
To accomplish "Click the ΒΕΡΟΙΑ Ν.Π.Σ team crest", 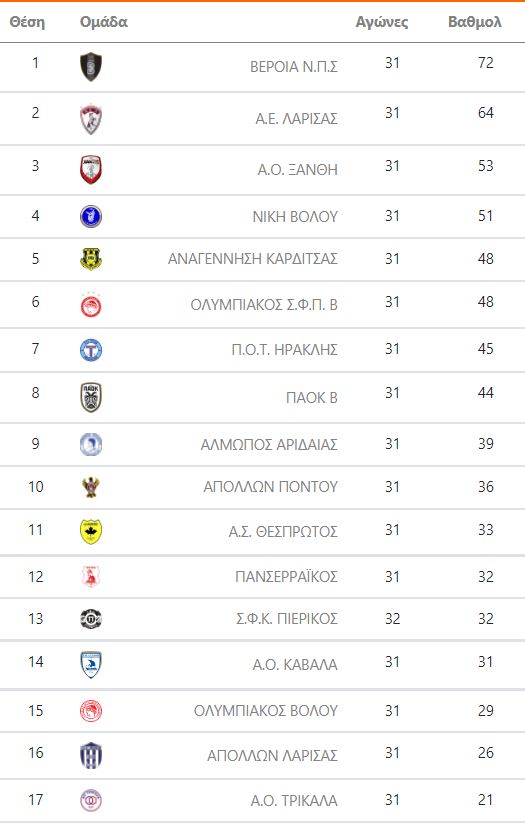I will click(91, 66).
